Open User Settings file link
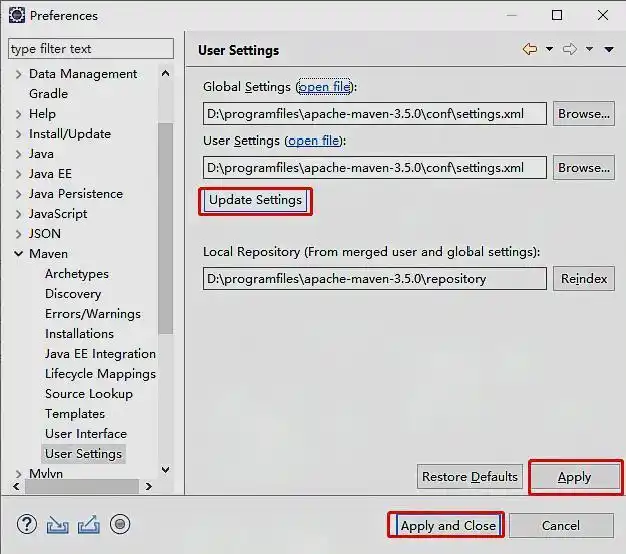Screen dimensions: 626x554 click(x=313, y=140)
